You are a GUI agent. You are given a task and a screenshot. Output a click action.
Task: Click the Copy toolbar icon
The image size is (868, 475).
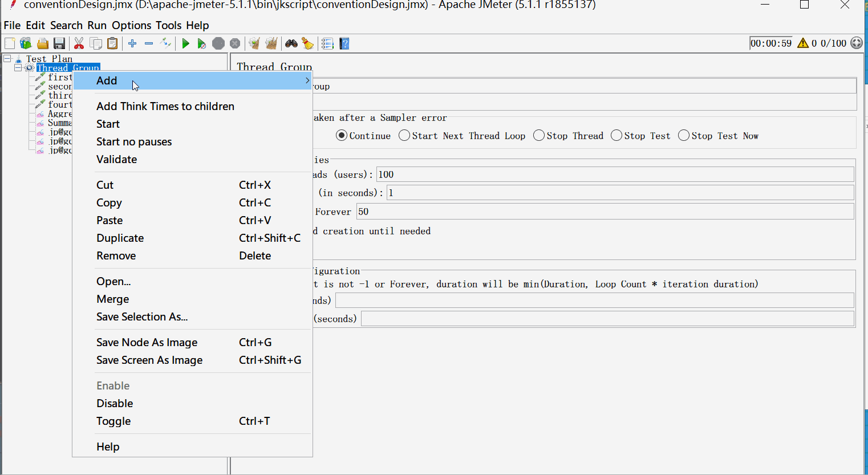pyautogui.click(x=96, y=43)
